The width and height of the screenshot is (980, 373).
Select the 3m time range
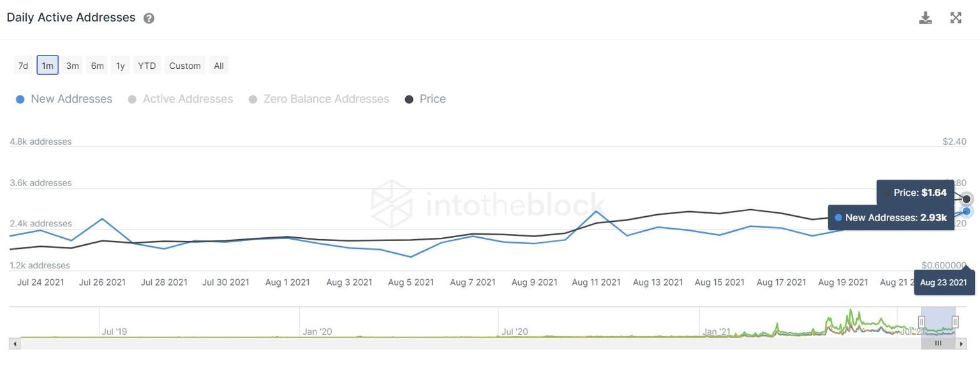[72, 65]
